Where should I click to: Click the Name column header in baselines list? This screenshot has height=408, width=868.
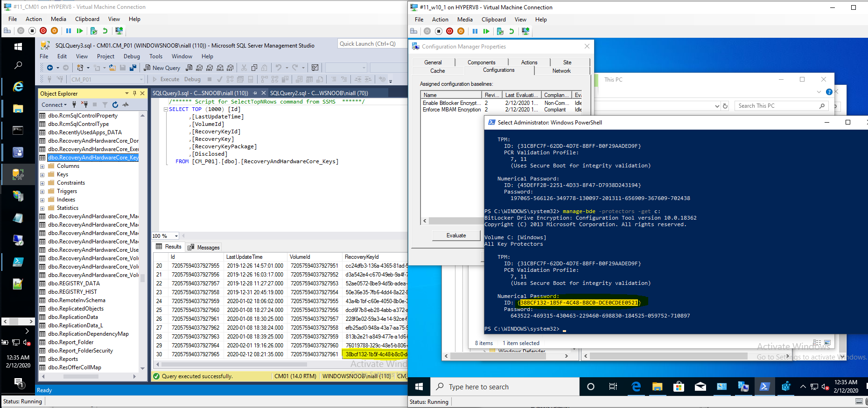tap(451, 95)
